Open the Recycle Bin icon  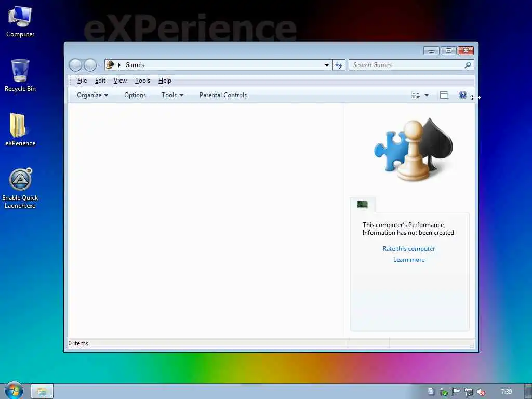(20, 76)
